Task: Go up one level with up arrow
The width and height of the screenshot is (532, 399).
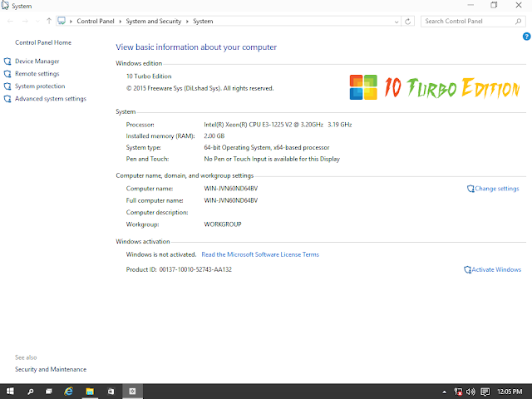Action: [49, 21]
